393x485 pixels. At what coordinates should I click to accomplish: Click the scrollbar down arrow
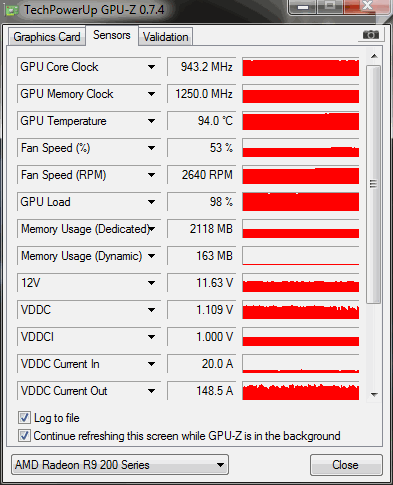coord(374,395)
